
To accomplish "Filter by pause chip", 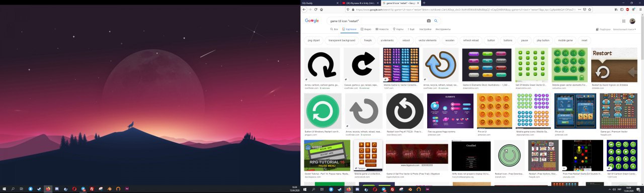I will tap(524, 40).
